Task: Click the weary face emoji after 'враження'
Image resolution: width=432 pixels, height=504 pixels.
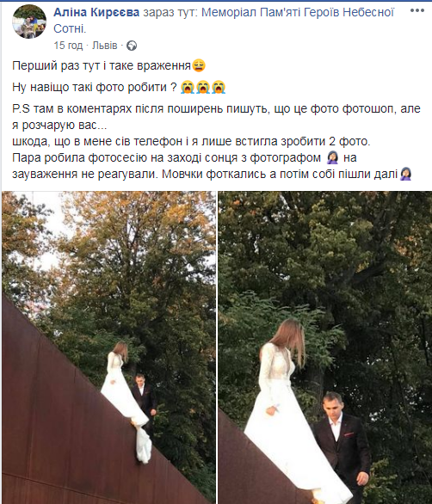Action: click(x=199, y=65)
